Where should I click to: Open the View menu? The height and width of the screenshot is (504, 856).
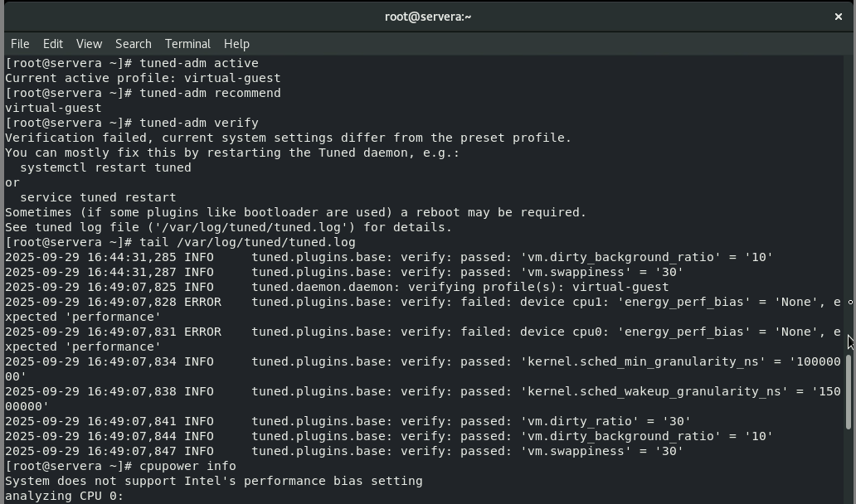click(x=89, y=44)
